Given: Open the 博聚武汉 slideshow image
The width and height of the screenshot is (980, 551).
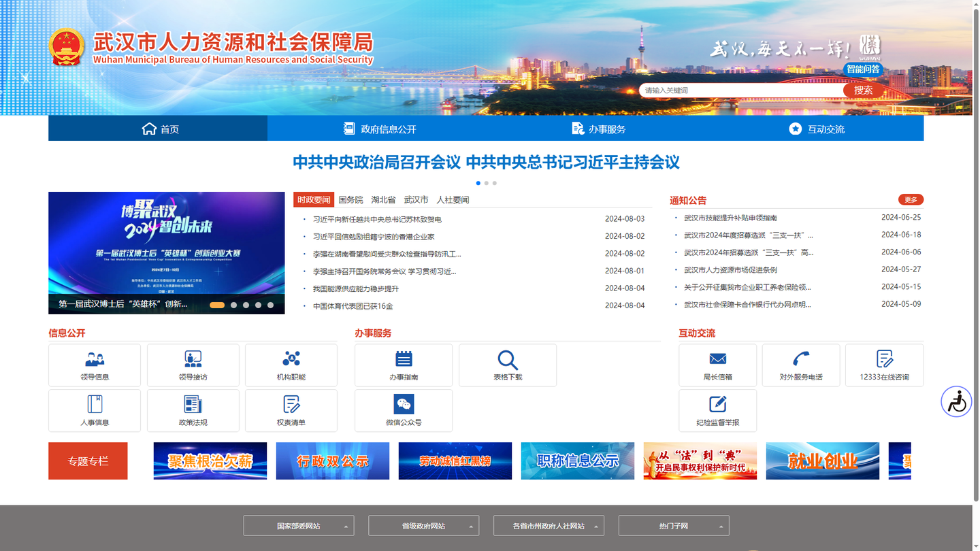Looking at the screenshot, I should pos(167,253).
